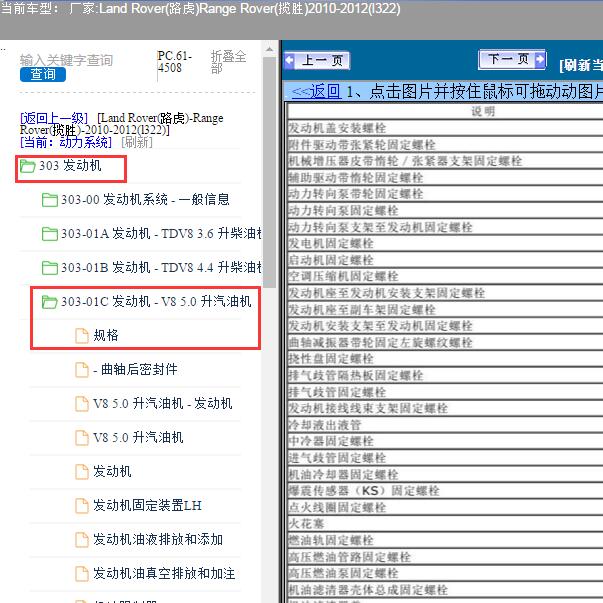Go to next page with 下一页
The height and width of the screenshot is (603, 603).
[512, 59]
